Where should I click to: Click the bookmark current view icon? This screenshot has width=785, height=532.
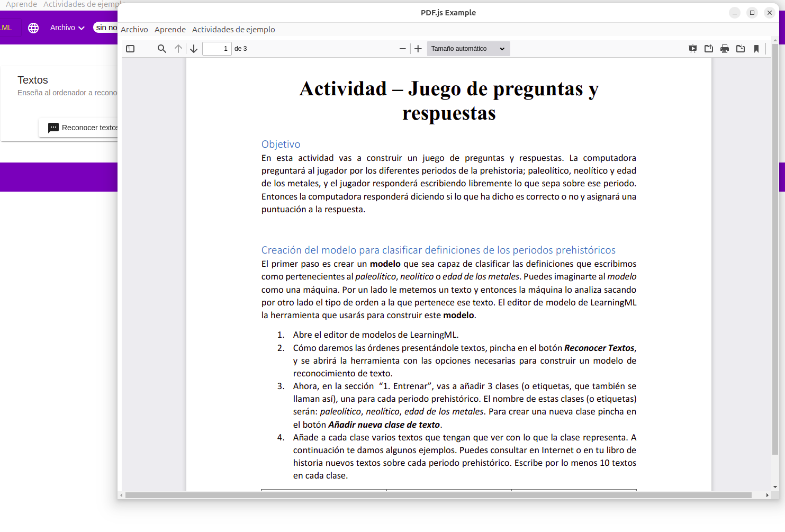coord(756,49)
